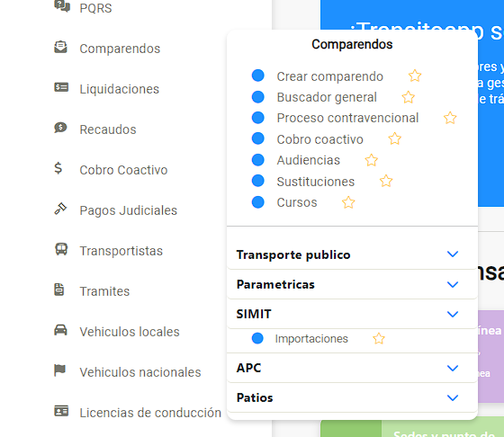Favorite Crear comparendo with its star

(x=415, y=76)
